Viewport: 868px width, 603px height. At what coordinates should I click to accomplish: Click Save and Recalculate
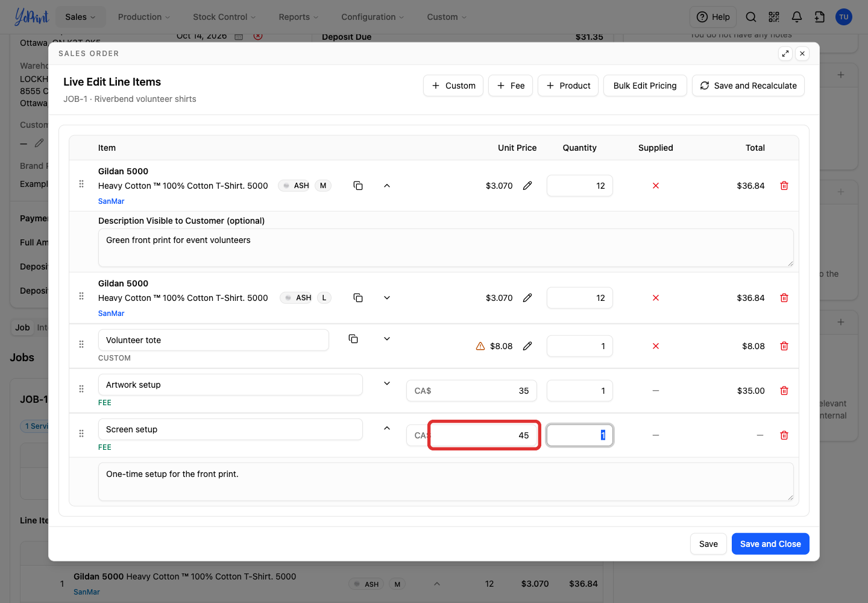pyautogui.click(x=748, y=86)
